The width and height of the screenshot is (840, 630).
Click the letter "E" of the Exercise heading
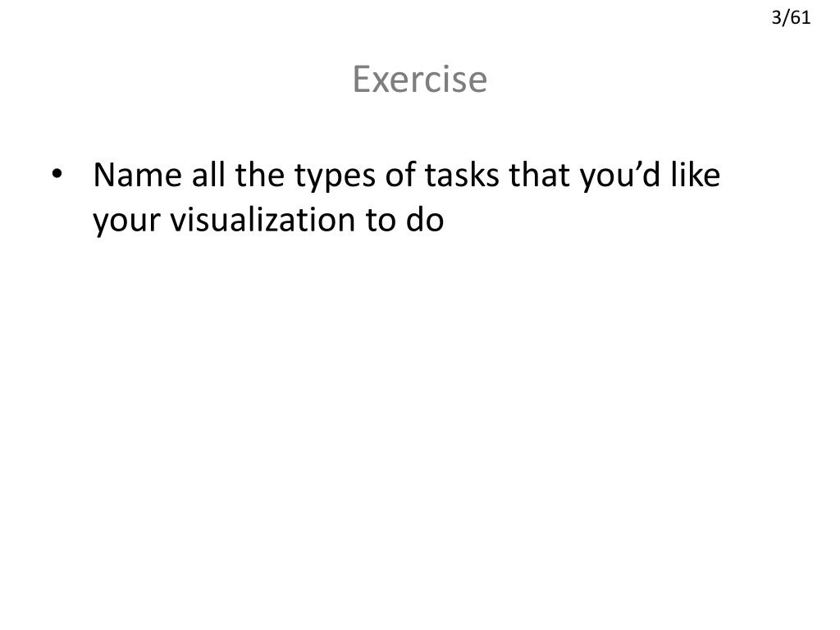[362, 80]
